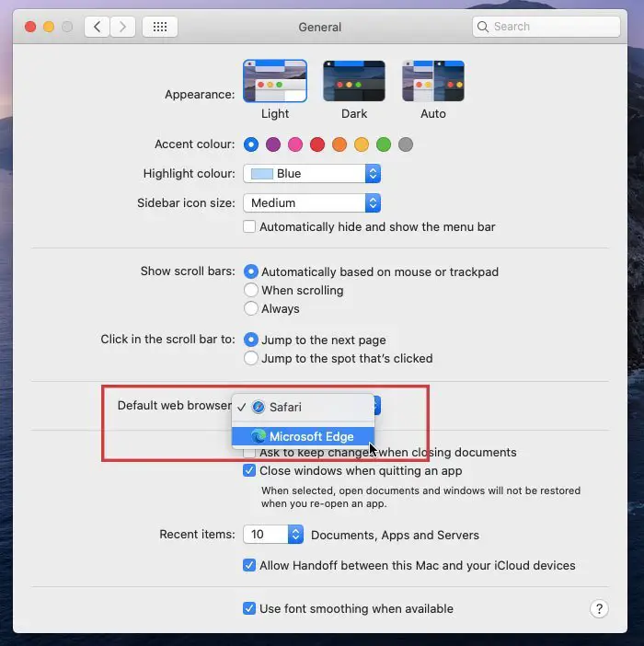644x646 pixels.
Task: Untick Close windows when quitting an app
Action: (x=249, y=470)
